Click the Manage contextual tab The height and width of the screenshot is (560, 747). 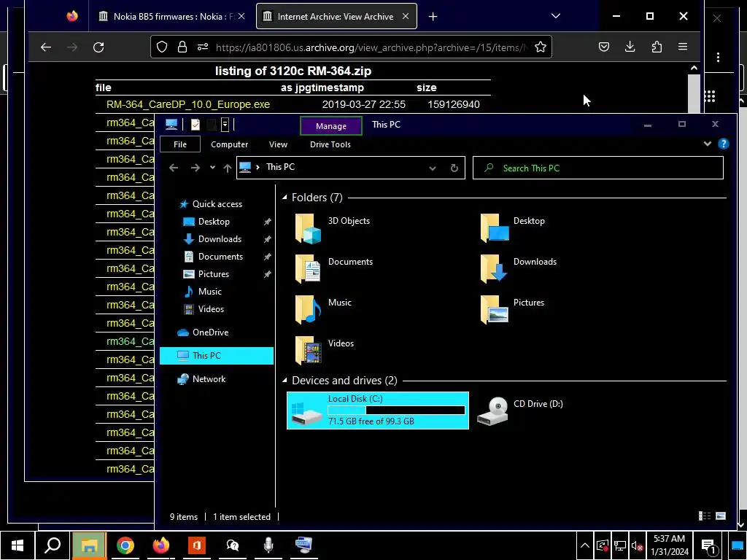tap(331, 126)
